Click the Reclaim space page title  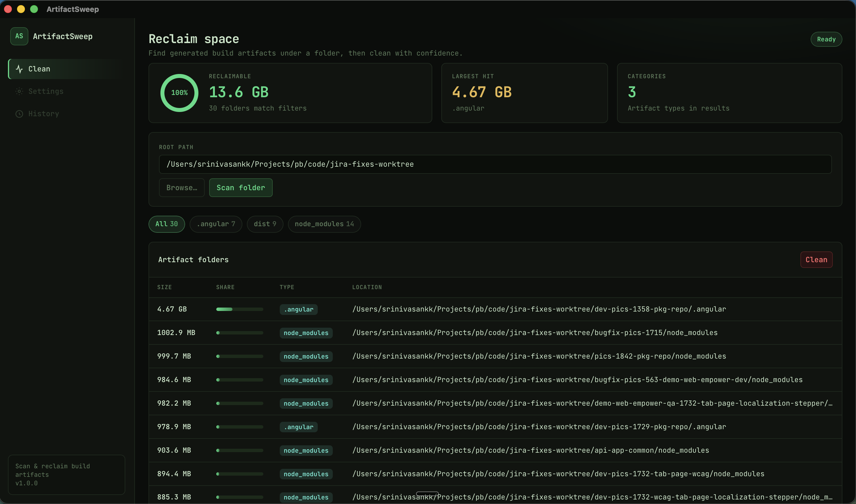(x=194, y=39)
